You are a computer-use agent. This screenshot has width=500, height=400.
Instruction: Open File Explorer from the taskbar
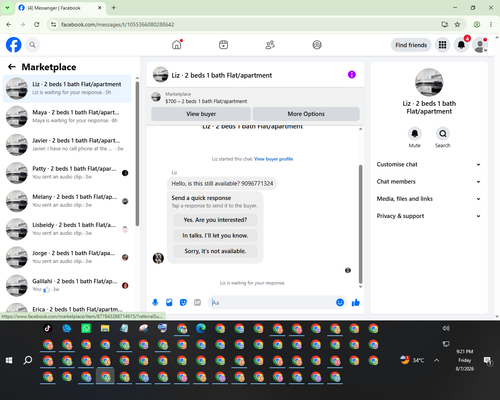(105, 328)
